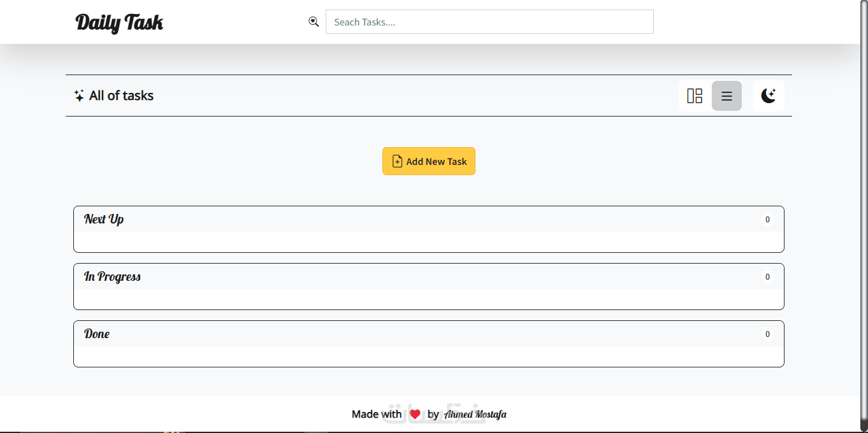Click the magnifier search icon
Screen dimensions: 868x433
point(314,22)
